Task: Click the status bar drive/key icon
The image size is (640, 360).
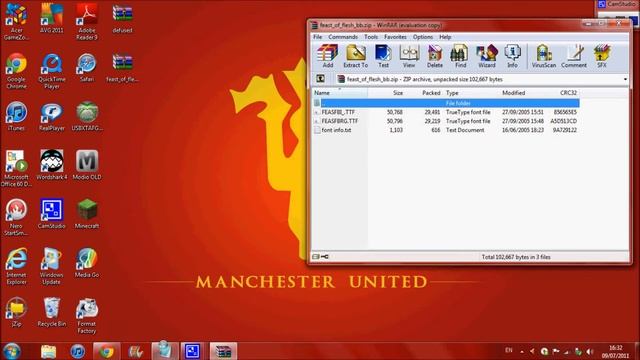Action: pyautogui.click(x=320, y=257)
